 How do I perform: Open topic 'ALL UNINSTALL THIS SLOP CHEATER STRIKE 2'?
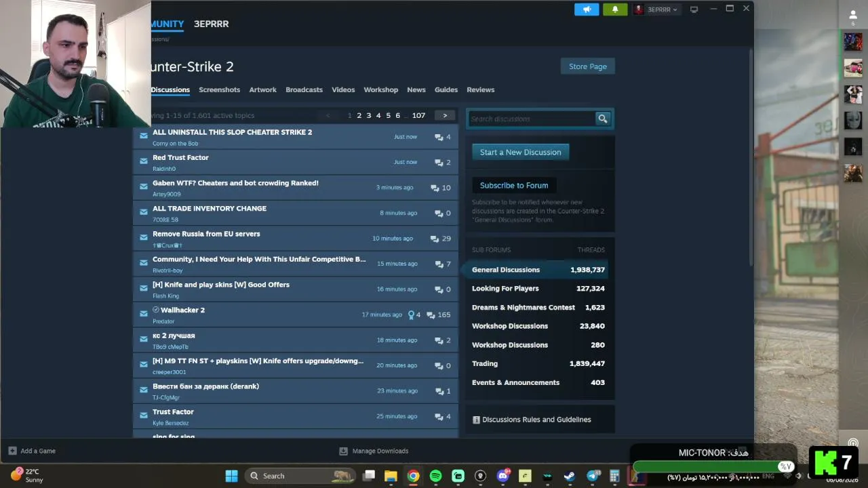pyautogui.click(x=232, y=132)
